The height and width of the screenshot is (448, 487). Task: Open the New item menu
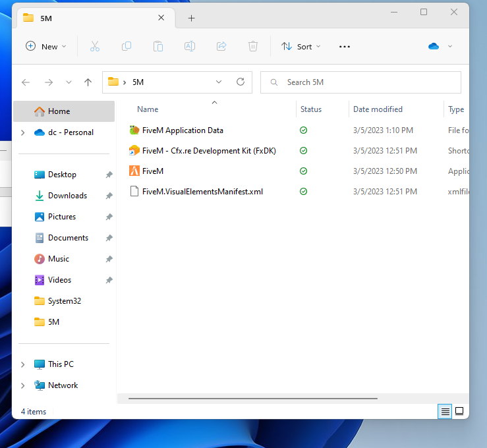(x=45, y=46)
